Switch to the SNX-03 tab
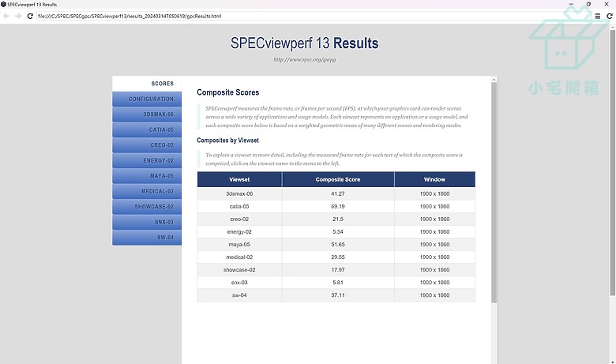The width and height of the screenshot is (616, 364). [147, 222]
